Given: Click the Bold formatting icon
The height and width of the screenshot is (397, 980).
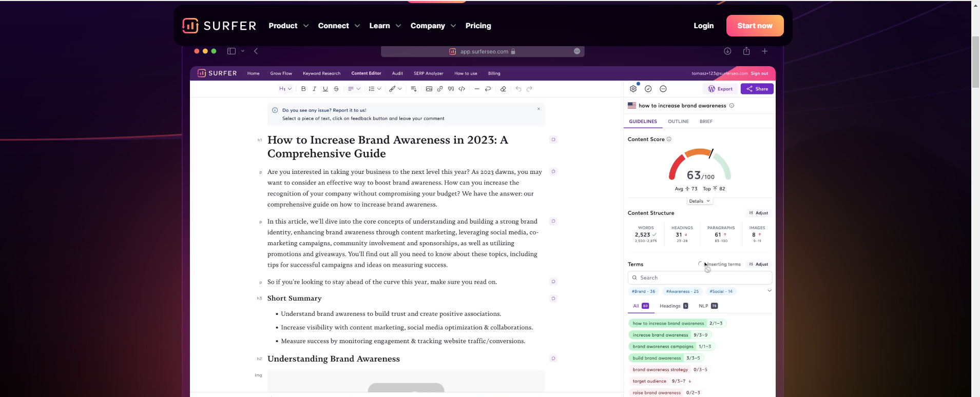Looking at the screenshot, I should coord(303,89).
